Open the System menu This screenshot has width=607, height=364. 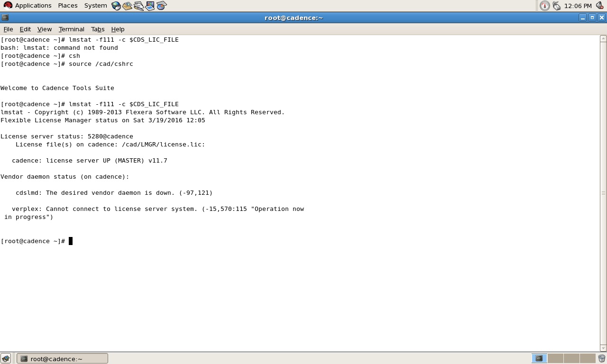(x=95, y=6)
